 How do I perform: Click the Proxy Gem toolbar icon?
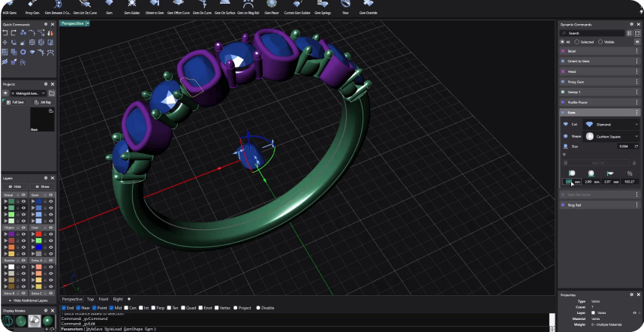[33, 8]
